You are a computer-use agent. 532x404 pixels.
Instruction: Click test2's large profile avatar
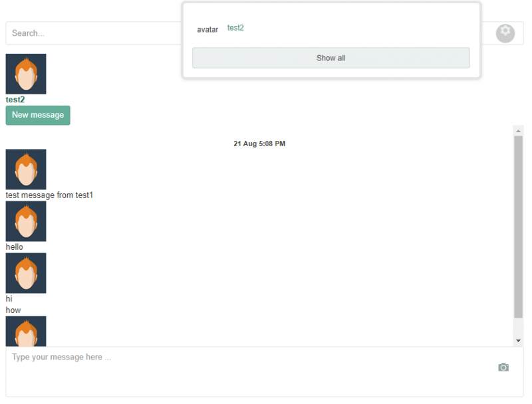tap(26, 74)
